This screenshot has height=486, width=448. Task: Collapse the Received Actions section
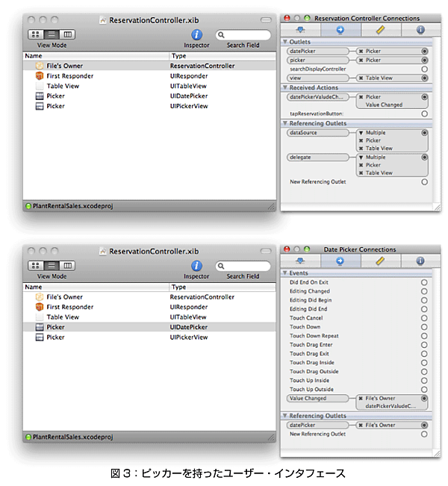pyautogui.click(x=285, y=87)
